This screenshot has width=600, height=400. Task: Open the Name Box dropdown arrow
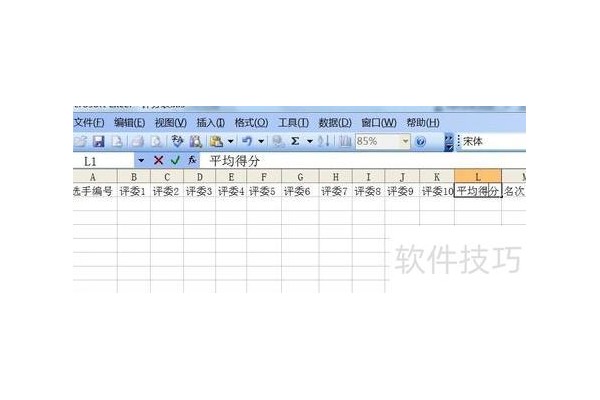[x=141, y=160]
